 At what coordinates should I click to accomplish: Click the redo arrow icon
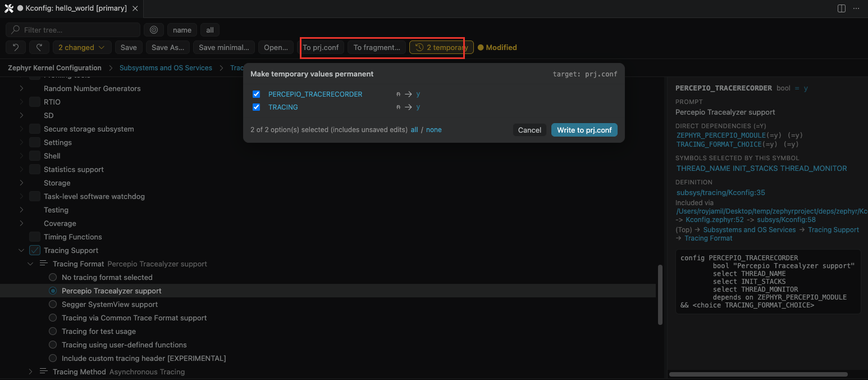click(39, 47)
